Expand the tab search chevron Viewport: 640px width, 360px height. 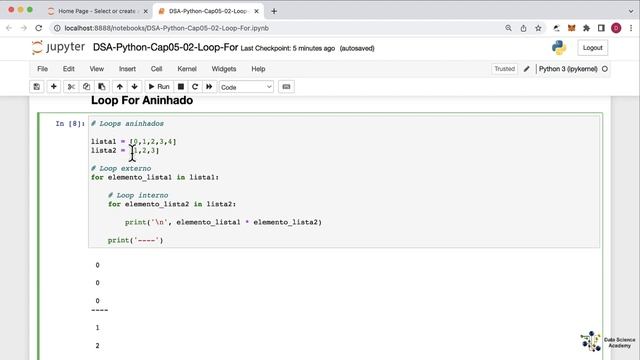(631, 11)
